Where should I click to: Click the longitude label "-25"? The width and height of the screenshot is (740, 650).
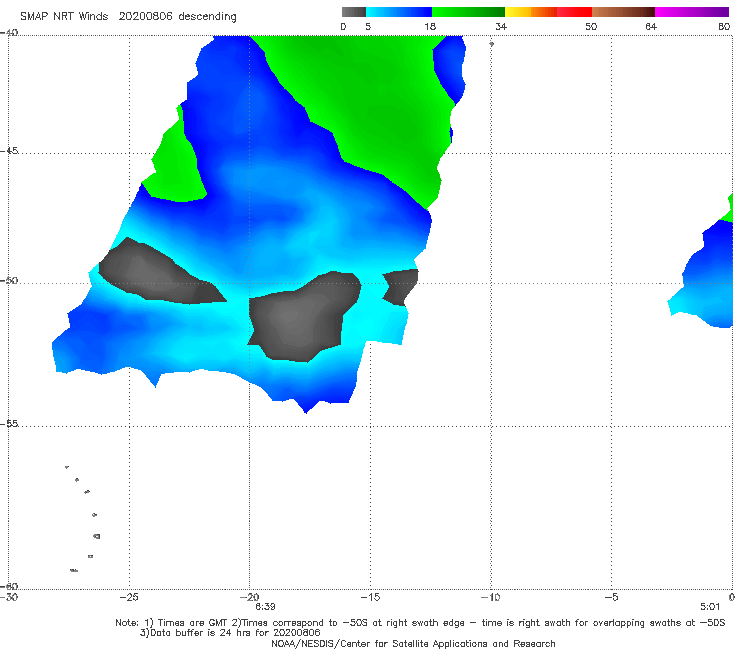click(x=129, y=597)
